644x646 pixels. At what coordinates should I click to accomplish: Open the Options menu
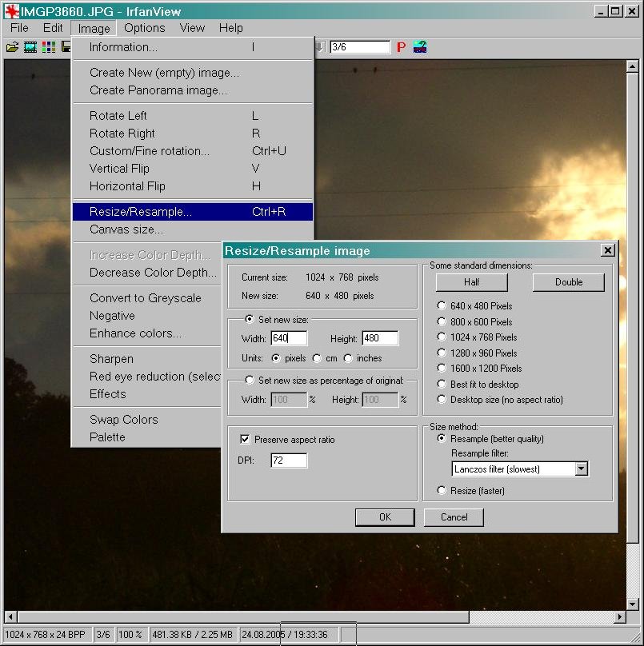pyautogui.click(x=144, y=28)
